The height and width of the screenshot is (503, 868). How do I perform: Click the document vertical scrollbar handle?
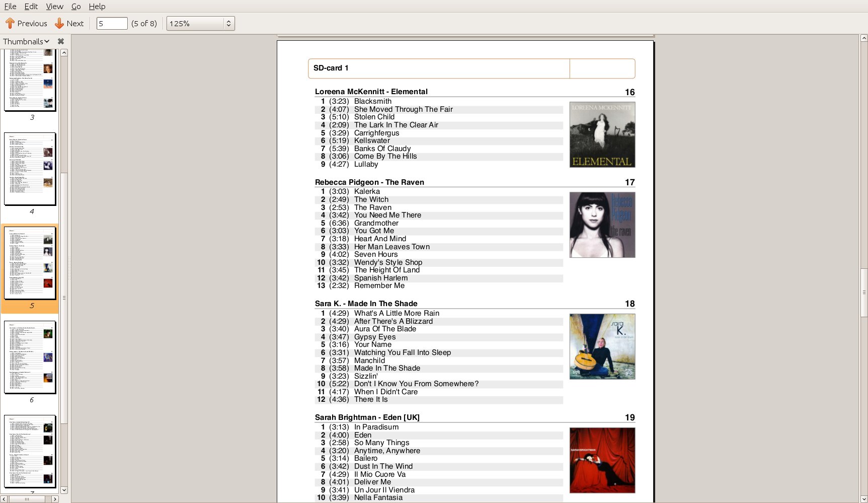pos(864,293)
